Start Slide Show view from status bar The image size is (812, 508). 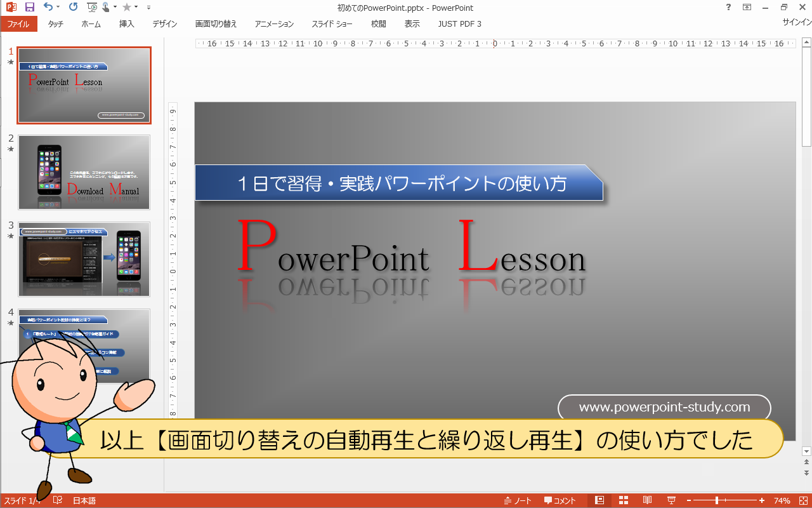click(x=671, y=500)
